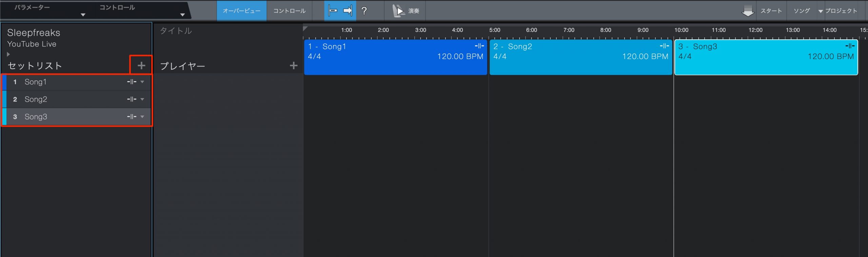Click Song3 color strip in setlist
The height and width of the screenshot is (257, 868).
(4, 117)
